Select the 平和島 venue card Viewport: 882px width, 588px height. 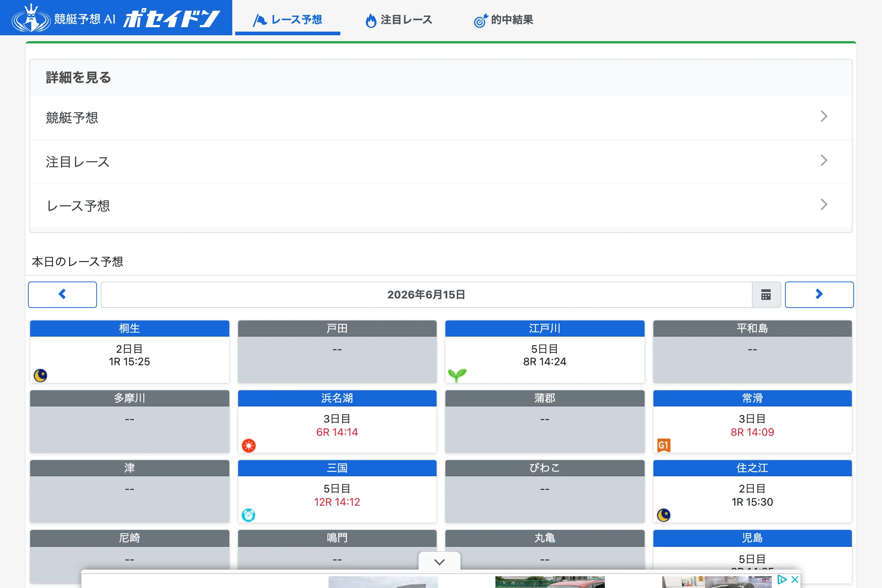pyautogui.click(x=752, y=351)
